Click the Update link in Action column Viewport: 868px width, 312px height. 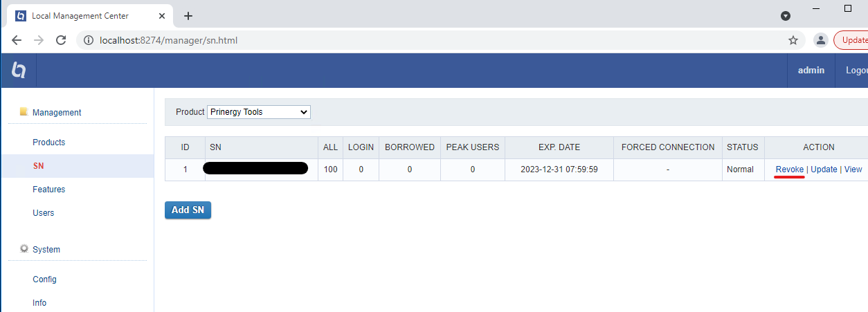pyautogui.click(x=824, y=169)
